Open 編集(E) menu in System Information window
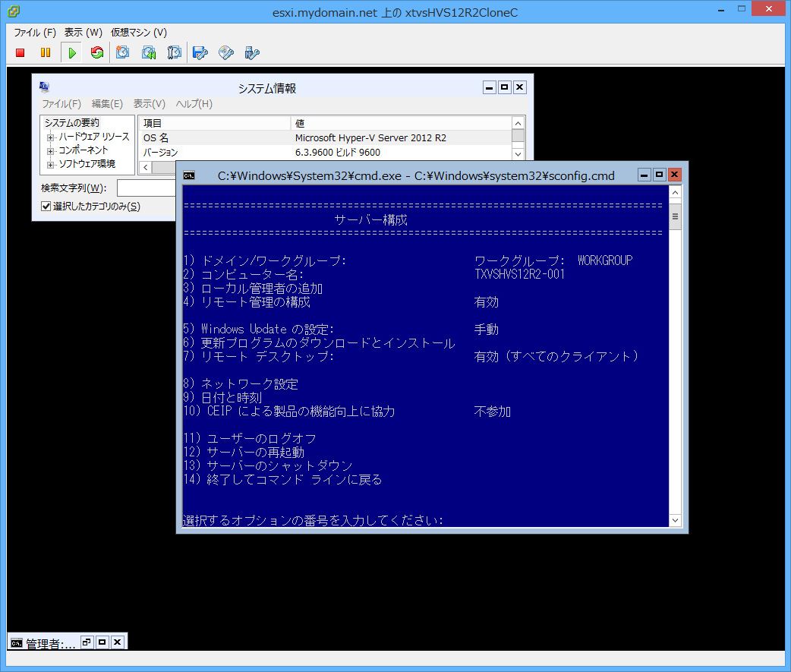The width and height of the screenshot is (791, 672). coord(107,104)
